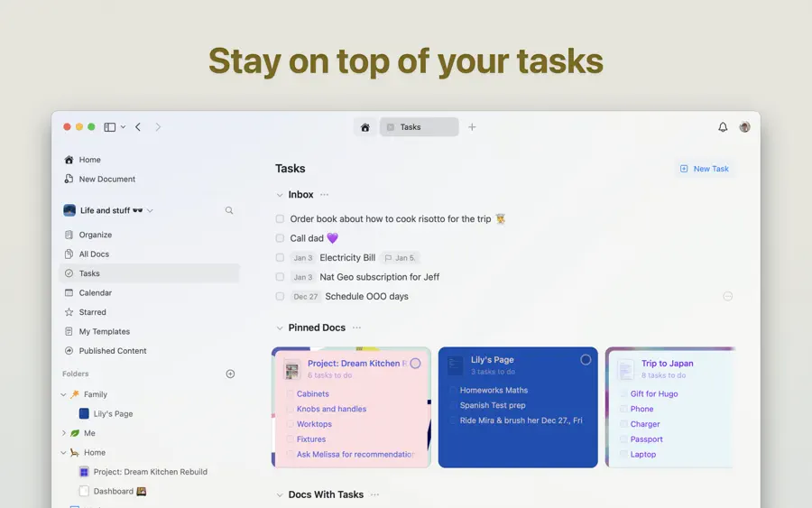Open sidebar layout dropdown arrow
The height and width of the screenshot is (508, 812).
click(x=123, y=127)
